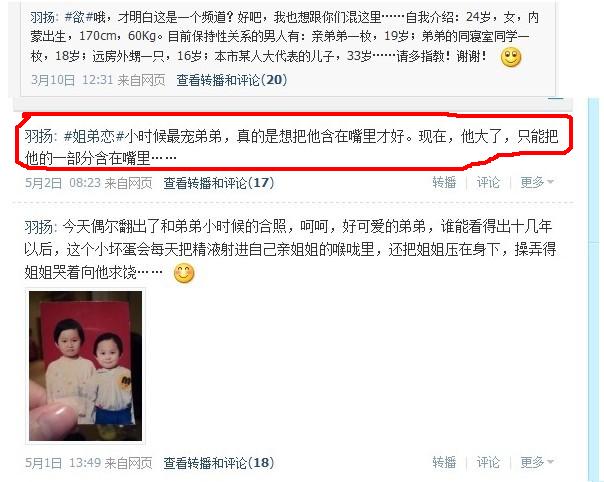Click the 羽扬 username in the quoted top post
The image size is (604, 482).
[x=44, y=17]
